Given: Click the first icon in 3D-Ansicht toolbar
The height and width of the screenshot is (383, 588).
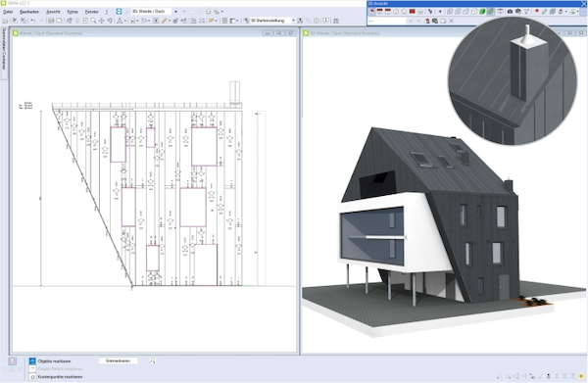Looking at the screenshot, I should tap(372, 11).
